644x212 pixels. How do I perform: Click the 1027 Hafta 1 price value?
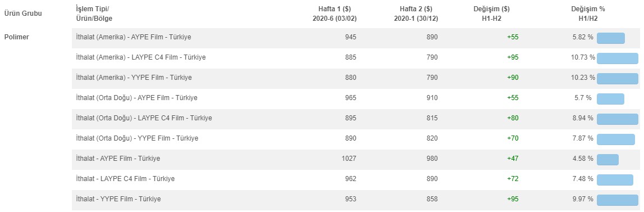pos(349,159)
